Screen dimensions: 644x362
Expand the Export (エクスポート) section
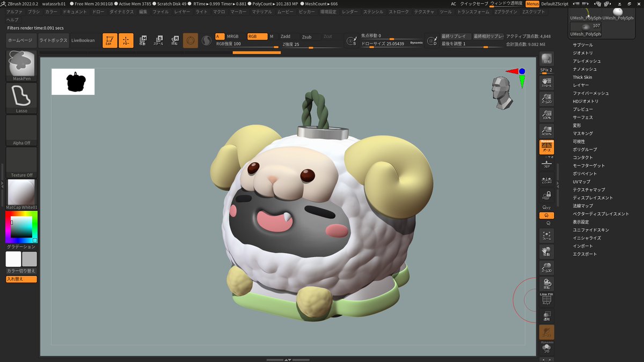584,254
